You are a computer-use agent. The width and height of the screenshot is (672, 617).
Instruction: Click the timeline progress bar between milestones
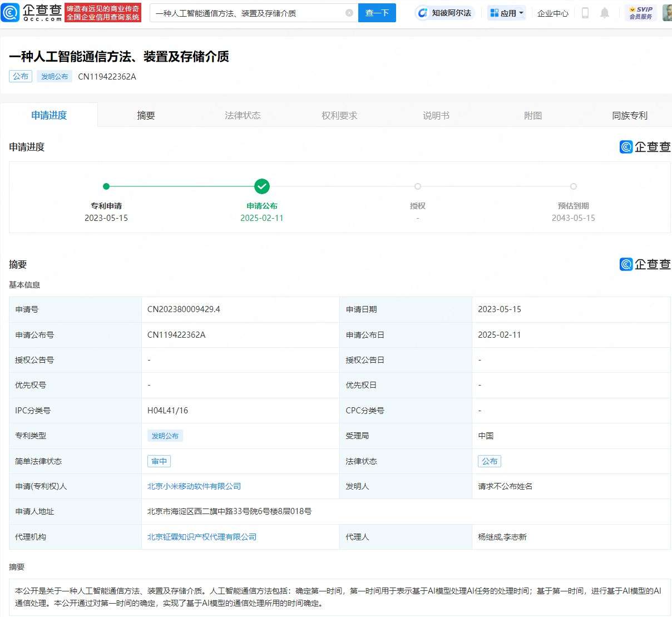click(x=184, y=186)
